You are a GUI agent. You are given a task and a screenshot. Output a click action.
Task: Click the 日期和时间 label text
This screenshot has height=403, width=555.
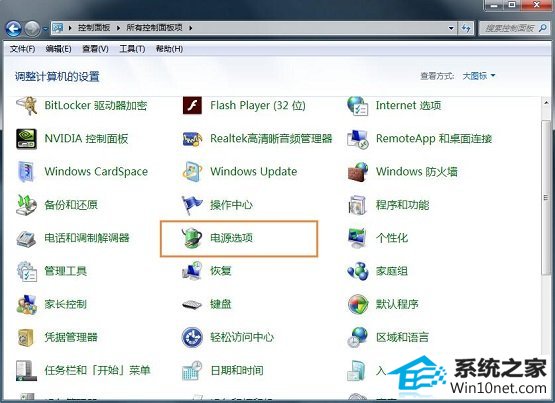tap(237, 370)
